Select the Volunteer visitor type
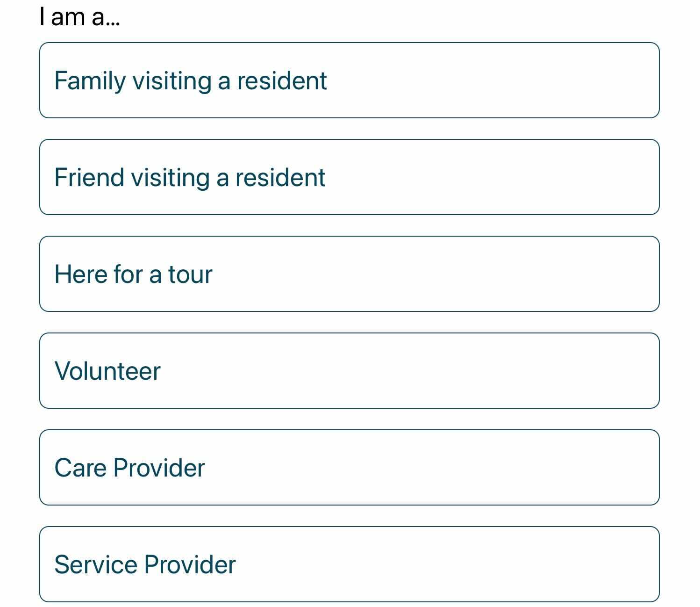 (350, 371)
